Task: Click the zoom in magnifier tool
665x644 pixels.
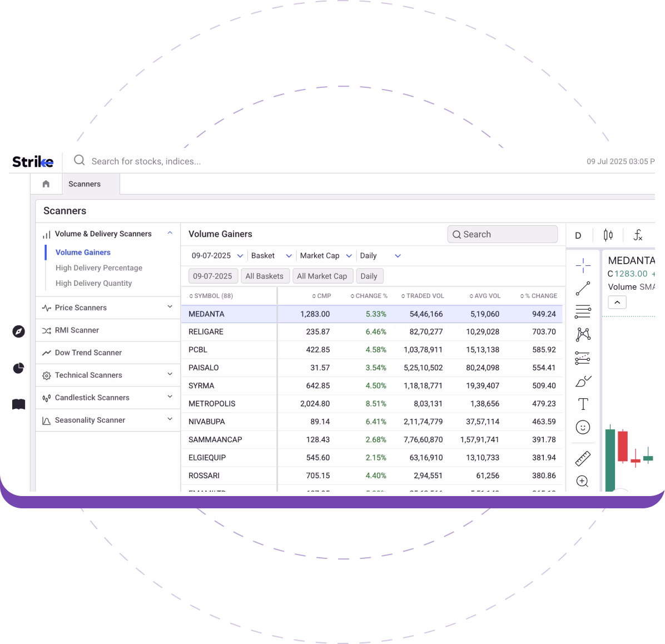Action: tap(583, 482)
